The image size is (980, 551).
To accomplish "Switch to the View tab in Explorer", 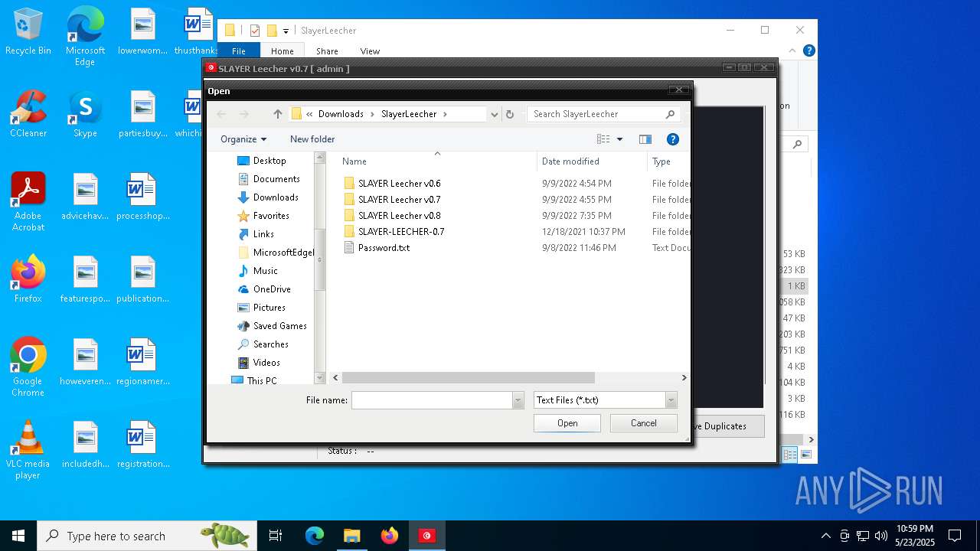I will pyautogui.click(x=370, y=51).
